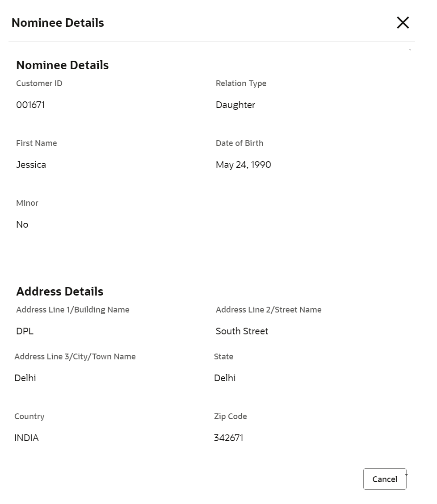Select the Country value INDIA

pos(26,438)
